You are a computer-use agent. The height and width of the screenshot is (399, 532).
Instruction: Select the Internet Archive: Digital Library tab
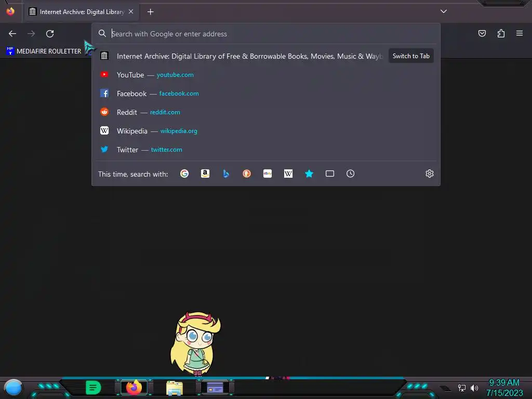(81, 12)
